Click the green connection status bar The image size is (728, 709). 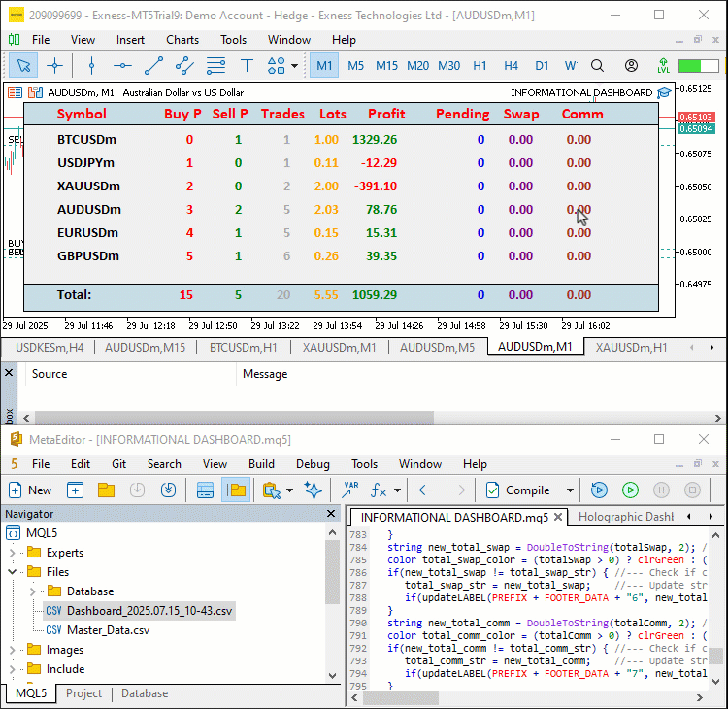699,65
